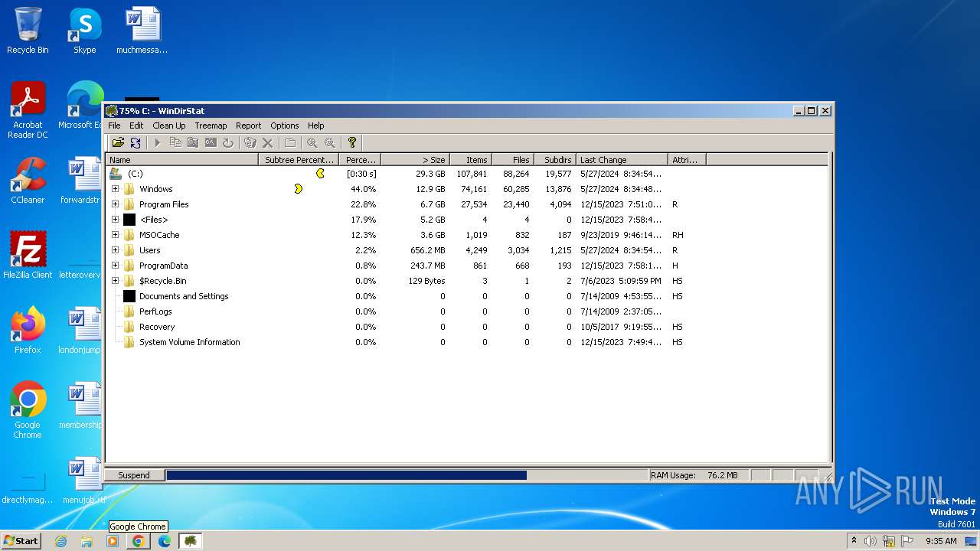Expand the <Files> tree node
This screenshot has width=980, height=551.
click(x=115, y=220)
